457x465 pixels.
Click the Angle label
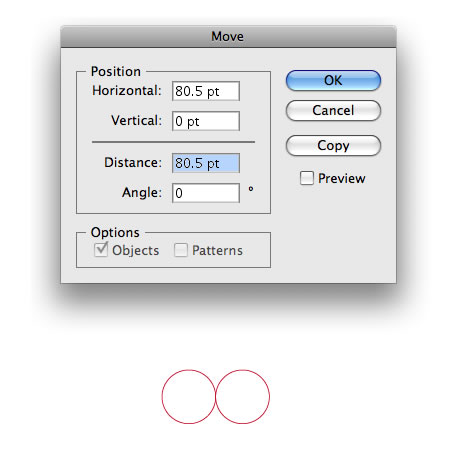142,193
